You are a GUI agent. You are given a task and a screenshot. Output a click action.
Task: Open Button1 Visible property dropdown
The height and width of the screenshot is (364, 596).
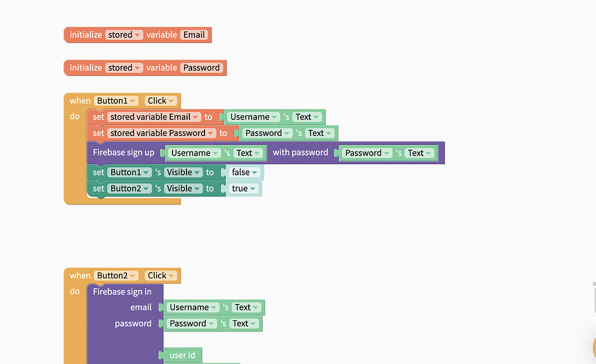click(183, 172)
